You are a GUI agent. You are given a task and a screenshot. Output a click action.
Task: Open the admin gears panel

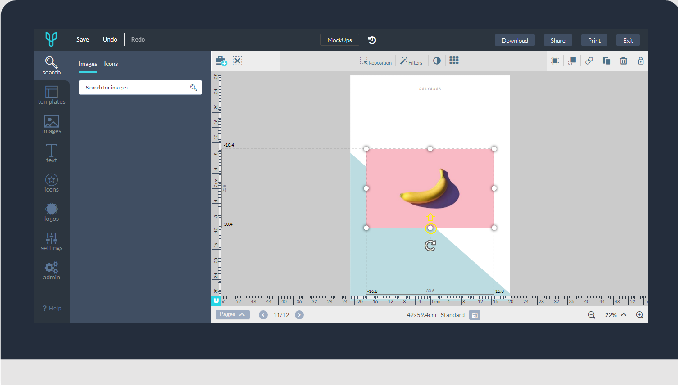[x=51, y=270]
